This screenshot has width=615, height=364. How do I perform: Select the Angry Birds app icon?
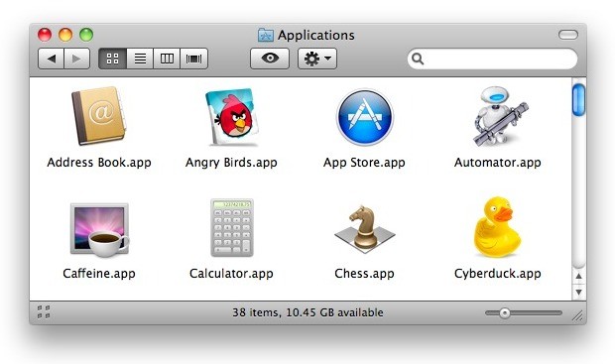tap(233, 116)
